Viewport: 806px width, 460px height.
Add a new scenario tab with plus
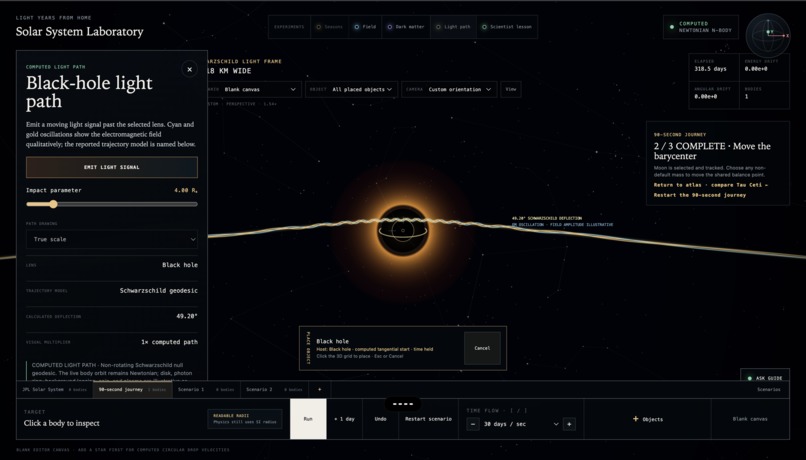click(x=319, y=390)
